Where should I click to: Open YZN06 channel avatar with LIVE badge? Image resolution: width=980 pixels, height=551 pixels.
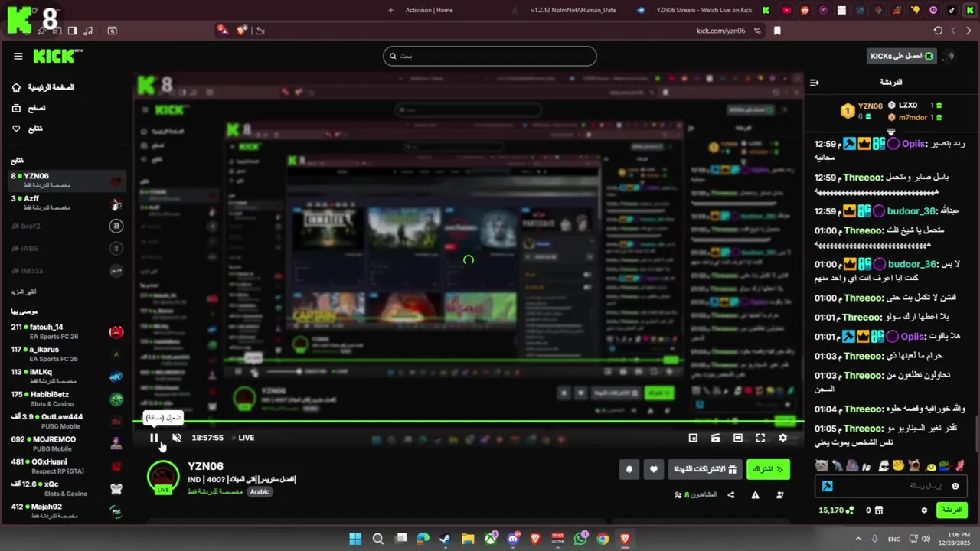pyautogui.click(x=163, y=478)
